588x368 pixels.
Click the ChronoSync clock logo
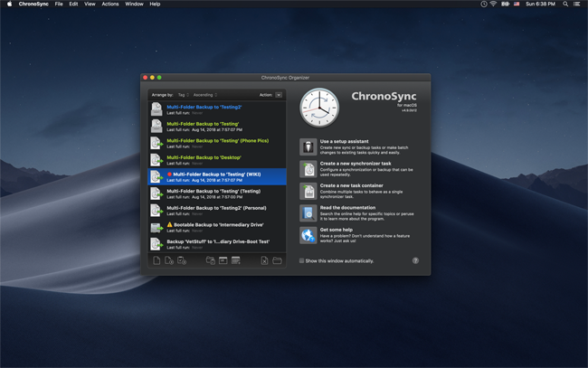click(319, 108)
